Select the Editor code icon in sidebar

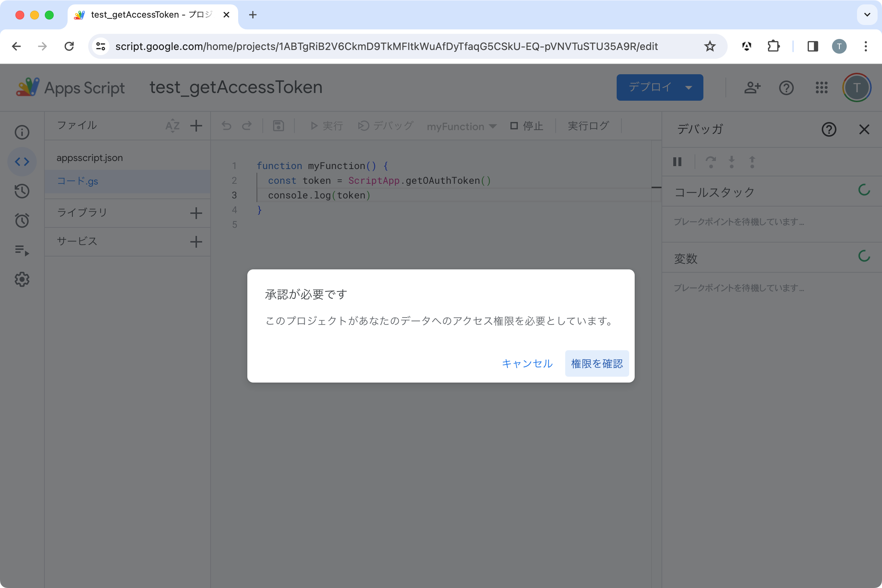(x=22, y=162)
